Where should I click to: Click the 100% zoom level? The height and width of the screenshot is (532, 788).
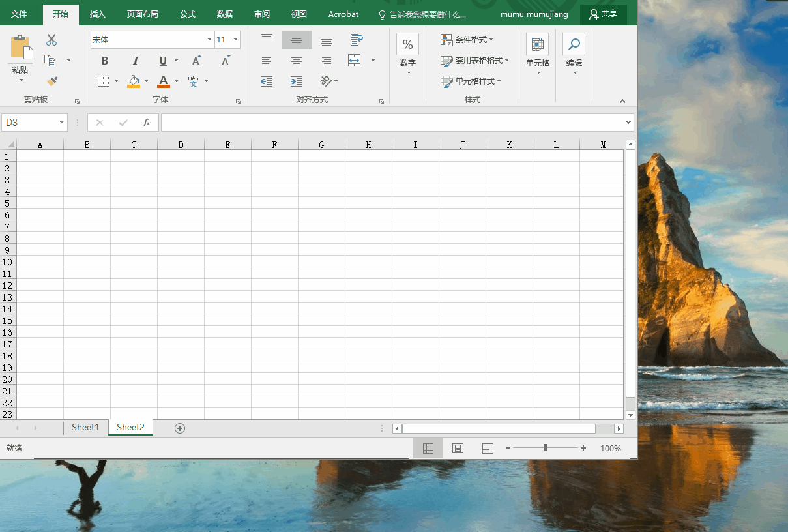point(611,449)
